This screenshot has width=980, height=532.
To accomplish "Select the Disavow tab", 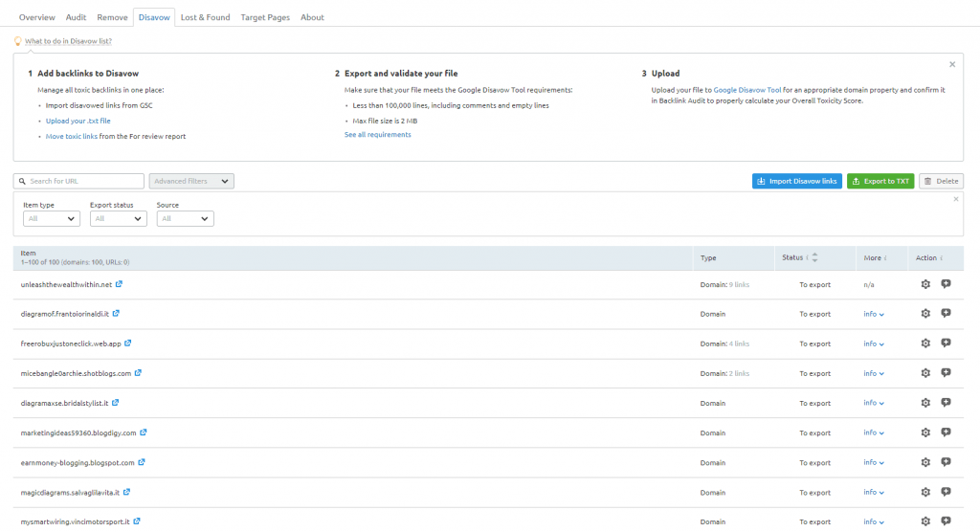I will pos(154,17).
